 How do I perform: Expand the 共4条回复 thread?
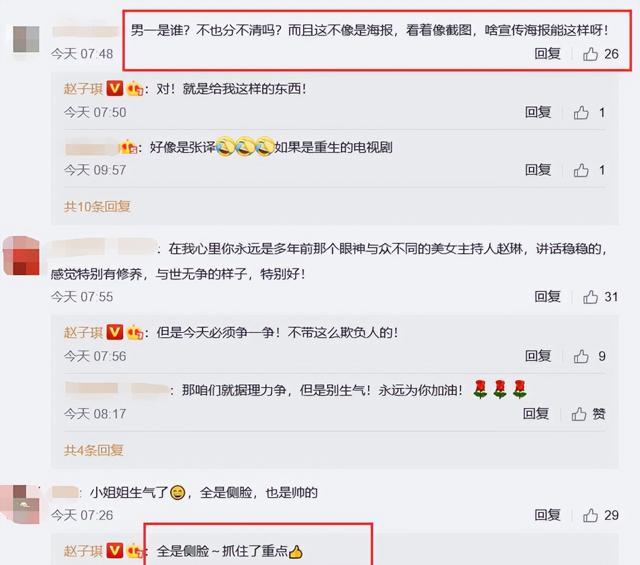point(93,450)
